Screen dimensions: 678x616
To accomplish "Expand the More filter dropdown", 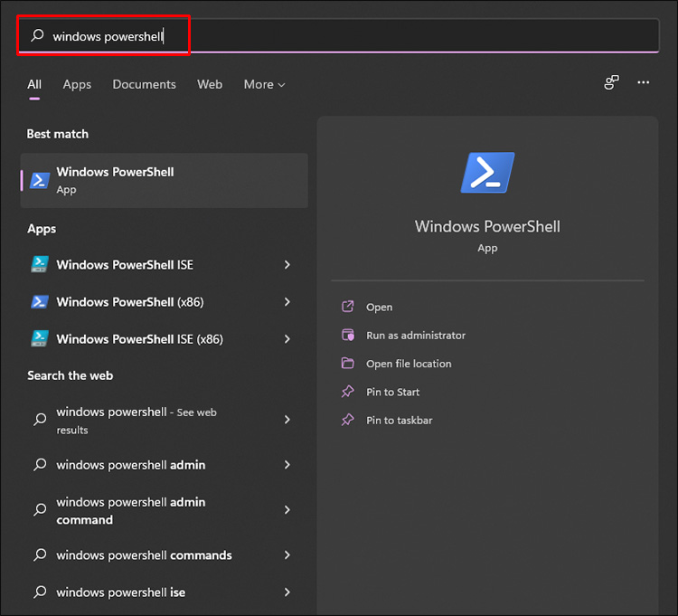I will point(264,84).
